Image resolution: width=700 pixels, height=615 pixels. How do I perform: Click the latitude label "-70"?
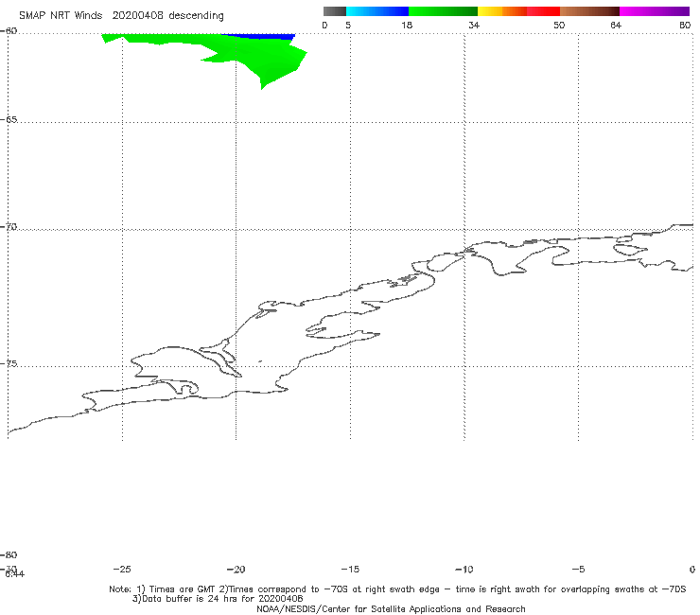click(9, 227)
